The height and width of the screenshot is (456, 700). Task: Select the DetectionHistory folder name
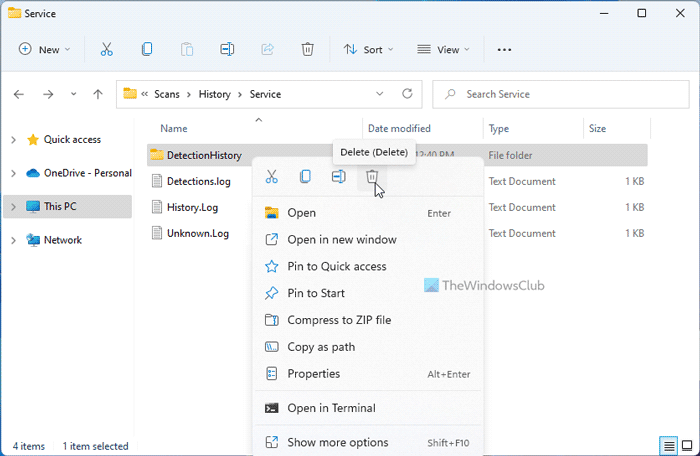pos(204,155)
